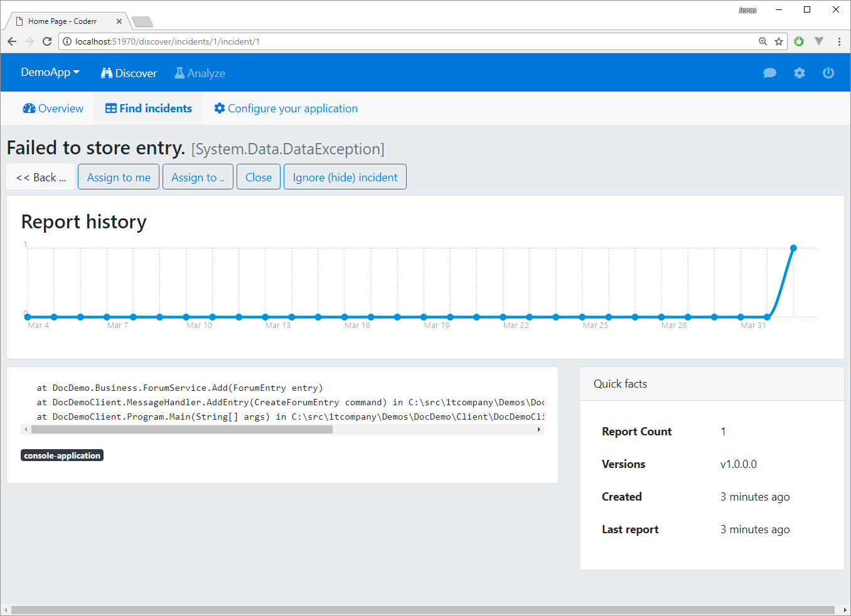Click the chat bubble icon in navbar
The height and width of the screenshot is (616, 851).
click(x=769, y=73)
